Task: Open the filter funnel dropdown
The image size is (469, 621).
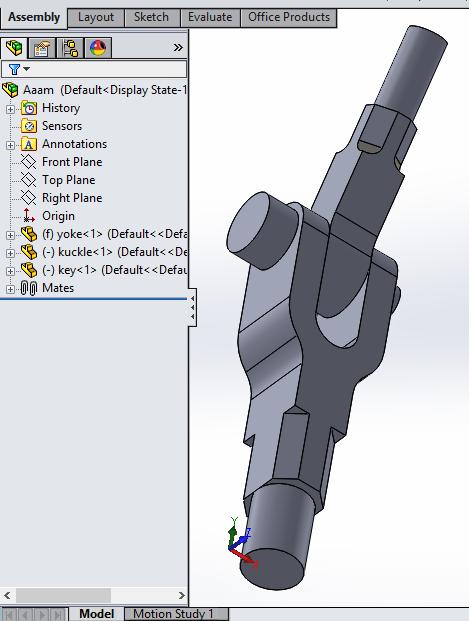Action: coord(19,69)
